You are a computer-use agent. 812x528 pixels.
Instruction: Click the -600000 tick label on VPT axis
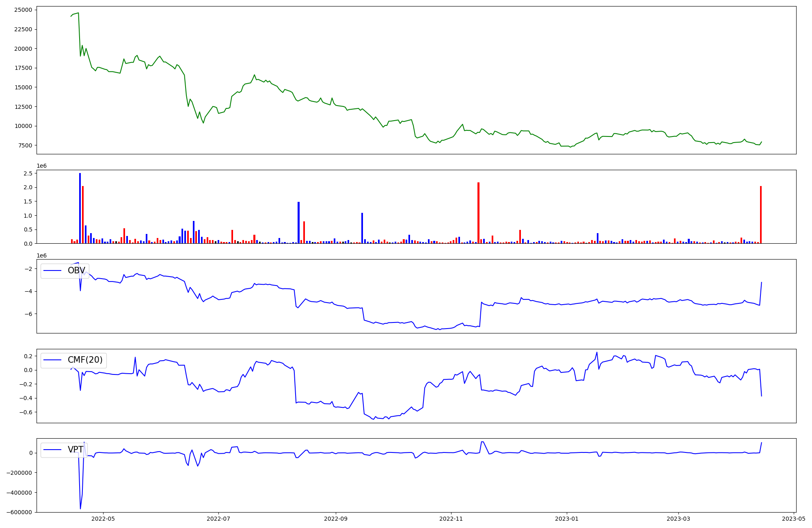(19, 512)
